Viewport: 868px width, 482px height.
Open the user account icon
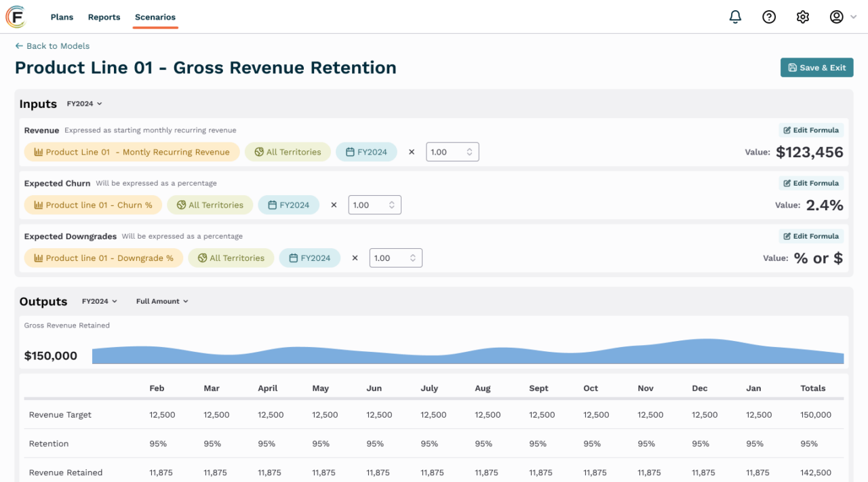click(x=836, y=16)
